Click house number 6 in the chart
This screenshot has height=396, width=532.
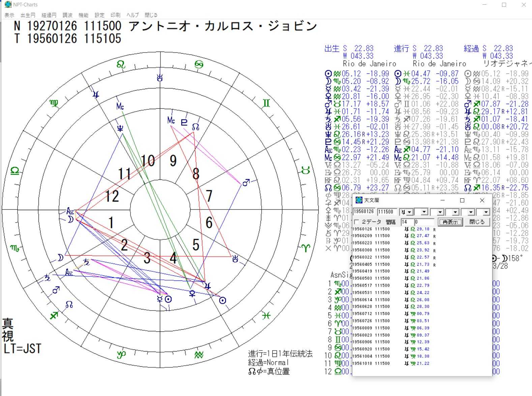209,223
